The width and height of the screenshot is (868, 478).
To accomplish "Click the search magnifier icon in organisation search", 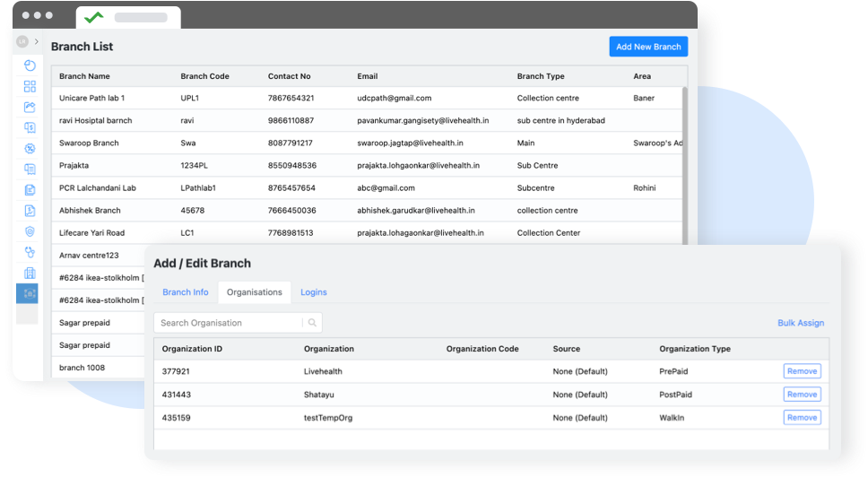I will (x=312, y=323).
